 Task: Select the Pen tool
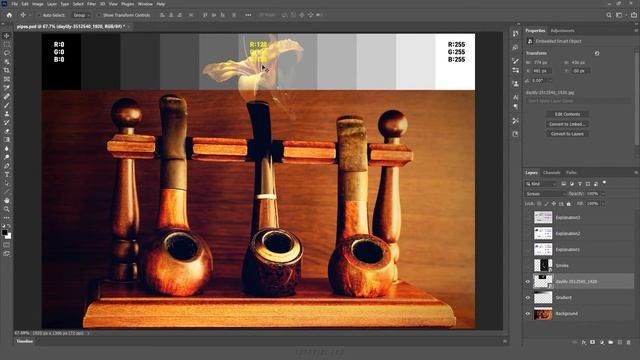point(7,166)
